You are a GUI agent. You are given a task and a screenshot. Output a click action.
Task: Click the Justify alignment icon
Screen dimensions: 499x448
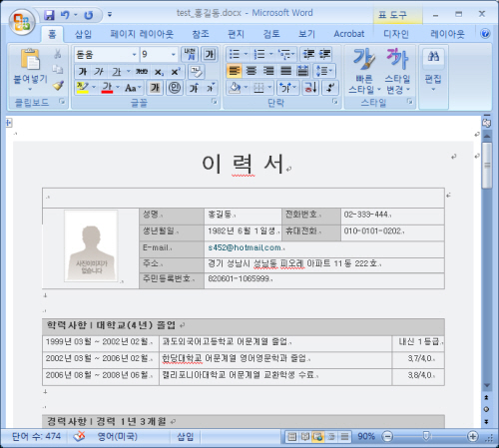[285, 71]
